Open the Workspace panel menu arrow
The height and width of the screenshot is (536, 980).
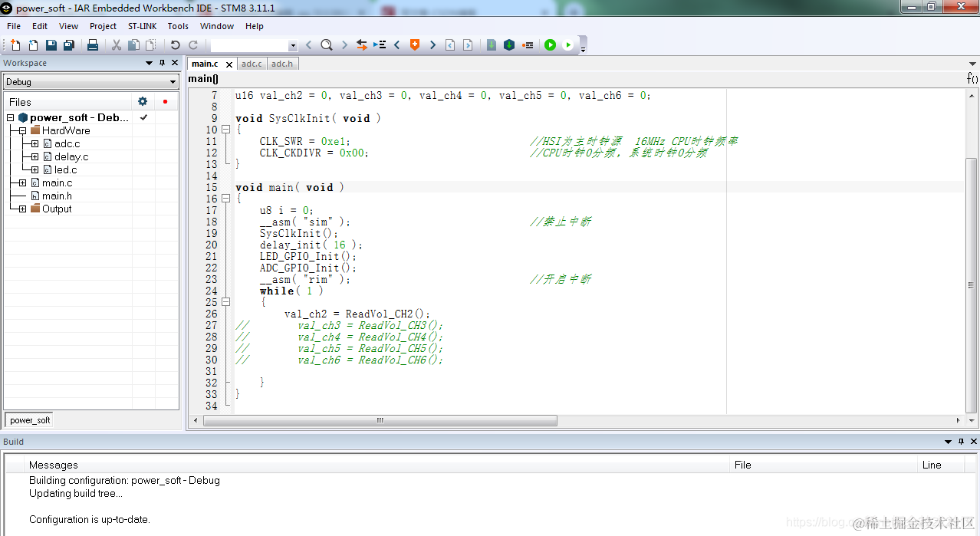[150, 63]
